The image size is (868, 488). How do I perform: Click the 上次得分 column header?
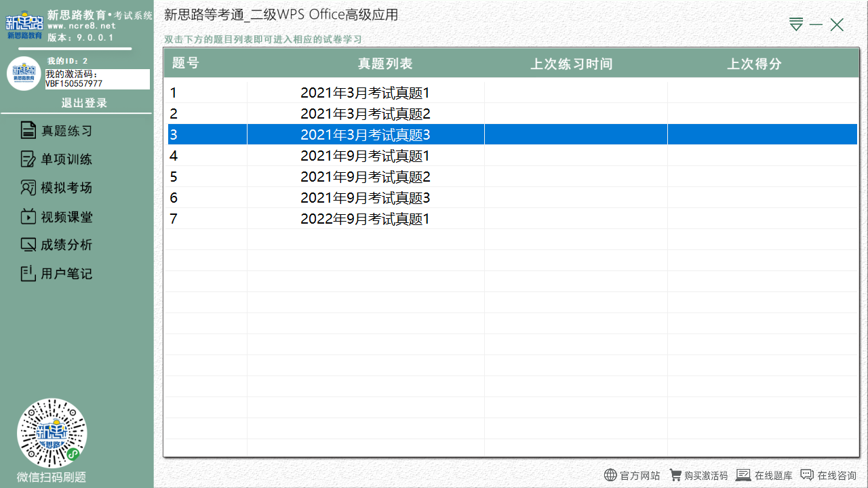(x=755, y=64)
